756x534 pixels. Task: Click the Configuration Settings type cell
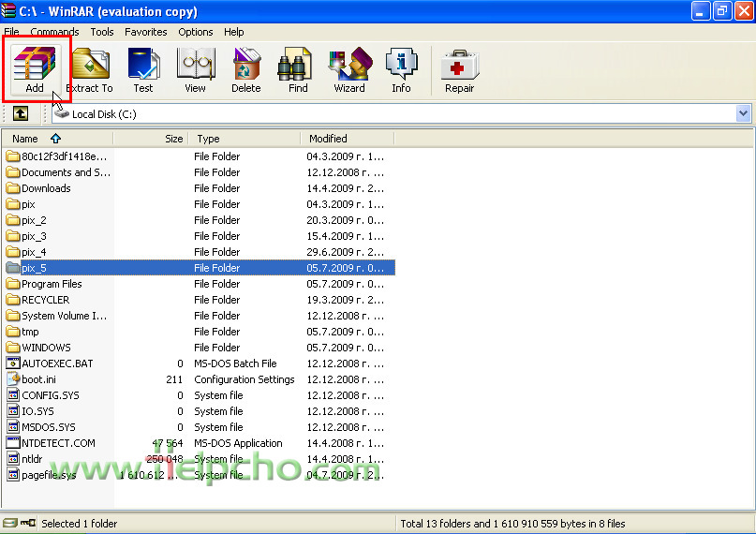click(244, 379)
